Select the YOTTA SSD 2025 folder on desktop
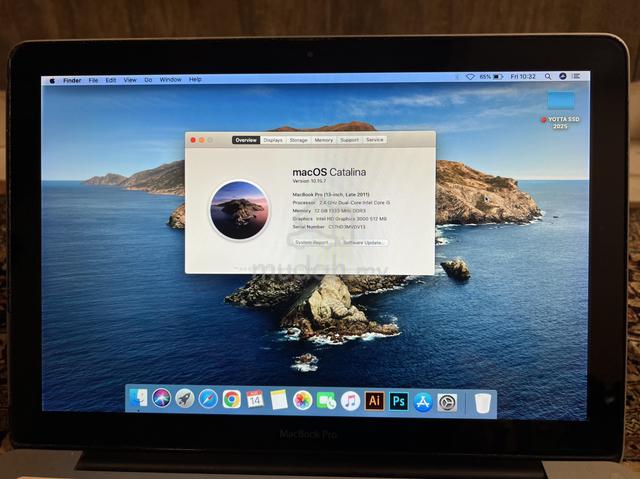This screenshot has height=479, width=640. pyautogui.click(x=561, y=111)
